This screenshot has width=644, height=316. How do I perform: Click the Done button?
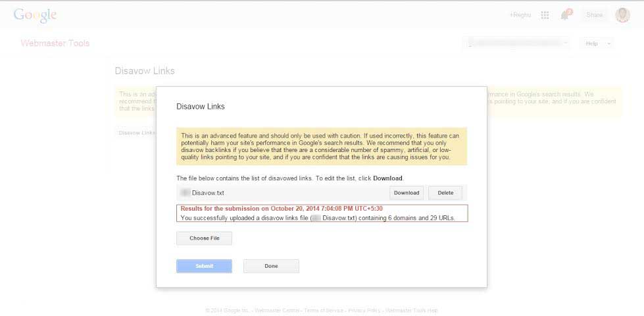(271, 266)
